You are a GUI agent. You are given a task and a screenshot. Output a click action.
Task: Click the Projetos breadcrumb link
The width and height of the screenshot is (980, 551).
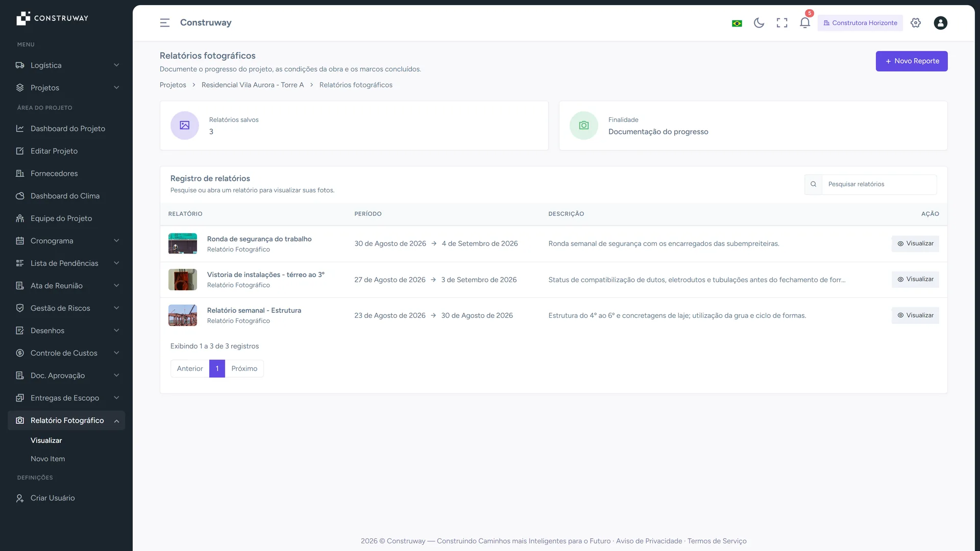tap(173, 85)
